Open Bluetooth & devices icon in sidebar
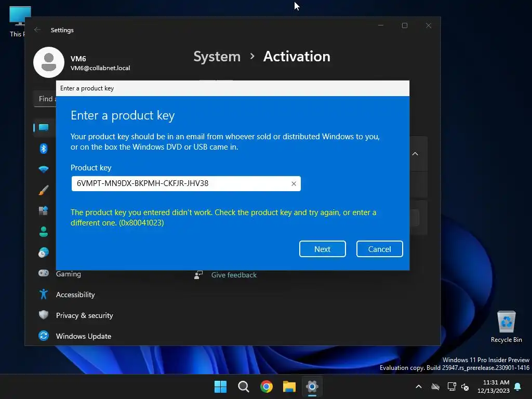The height and width of the screenshot is (399, 532). click(x=44, y=148)
